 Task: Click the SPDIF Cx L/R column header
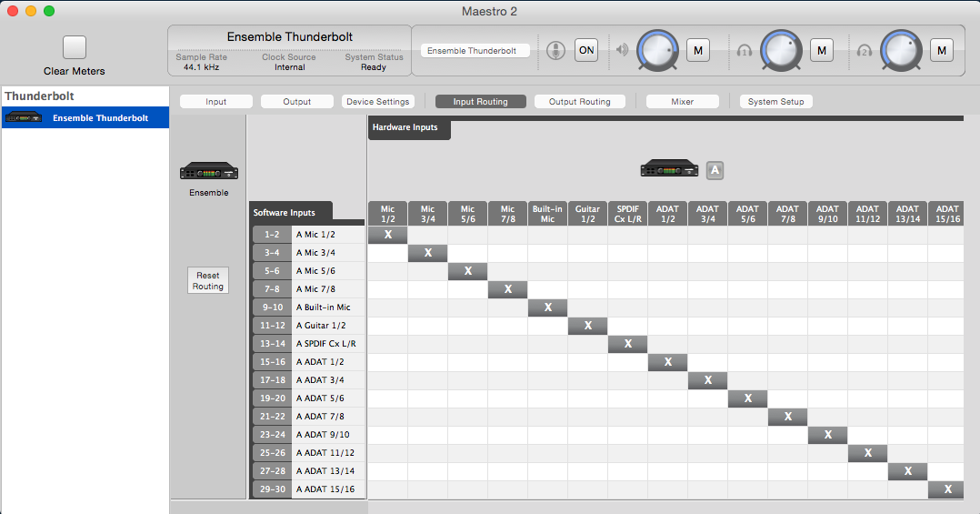point(628,213)
